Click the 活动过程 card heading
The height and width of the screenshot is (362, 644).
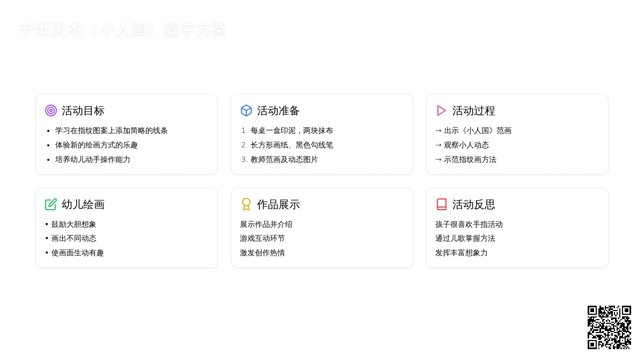click(473, 110)
